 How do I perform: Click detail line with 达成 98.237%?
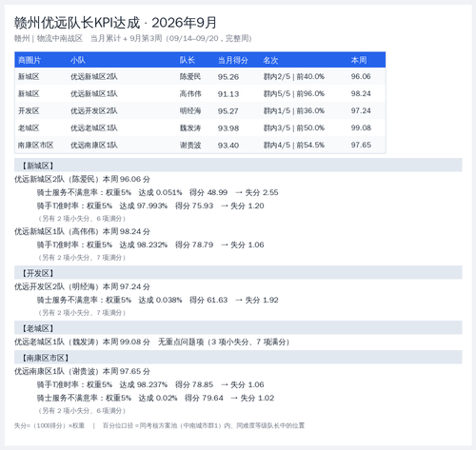(x=150, y=384)
